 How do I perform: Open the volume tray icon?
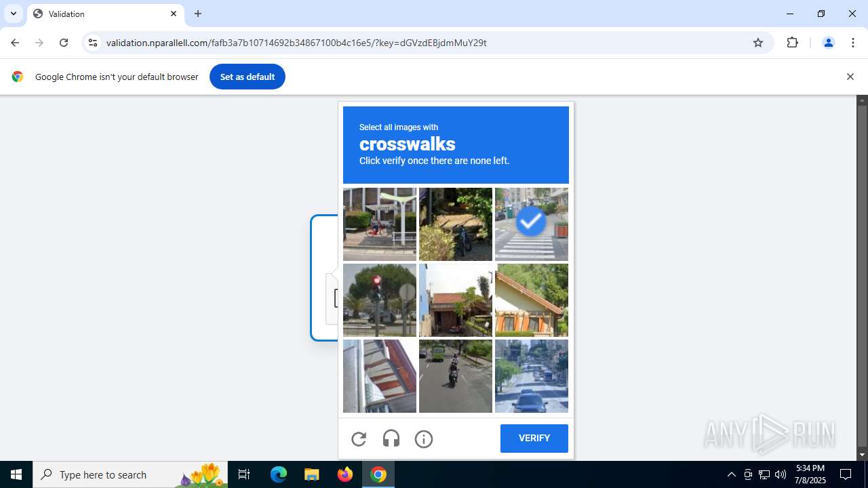(x=781, y=474)
